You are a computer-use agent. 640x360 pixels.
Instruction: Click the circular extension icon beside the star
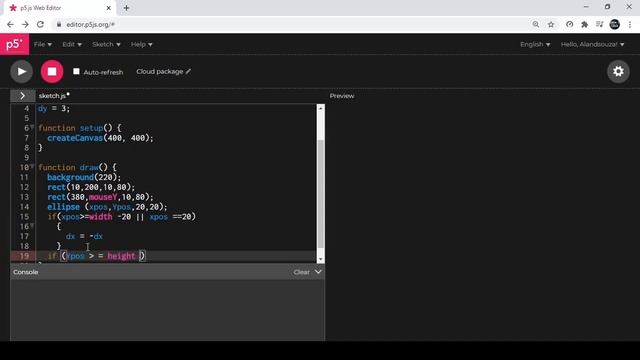click(x=569, y=24)
